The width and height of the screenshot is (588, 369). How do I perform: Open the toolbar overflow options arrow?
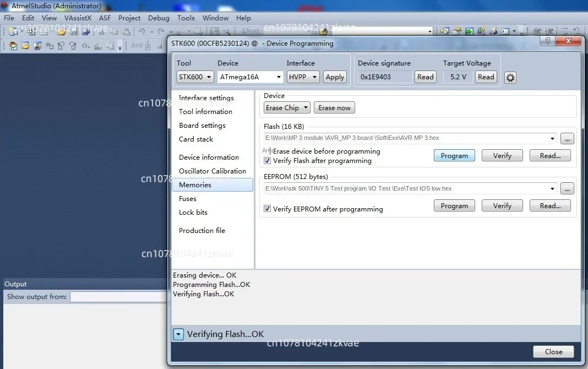click(x=120, y=47)
